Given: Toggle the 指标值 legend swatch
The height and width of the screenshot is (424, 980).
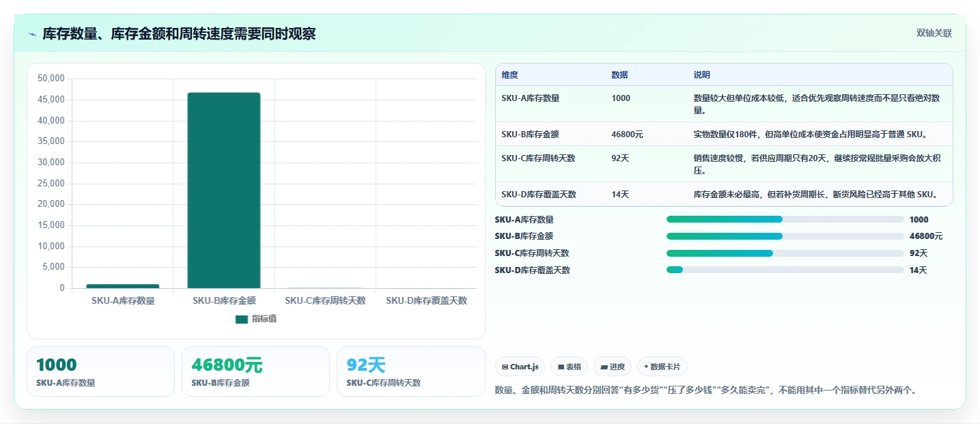Looking at the screenshot, I should click(x=242, y=319).
